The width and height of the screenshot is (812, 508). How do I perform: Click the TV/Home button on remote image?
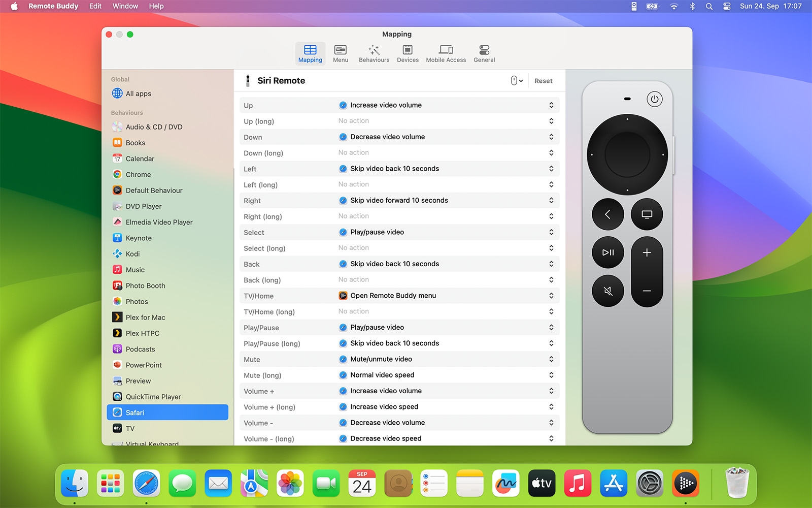647,214
